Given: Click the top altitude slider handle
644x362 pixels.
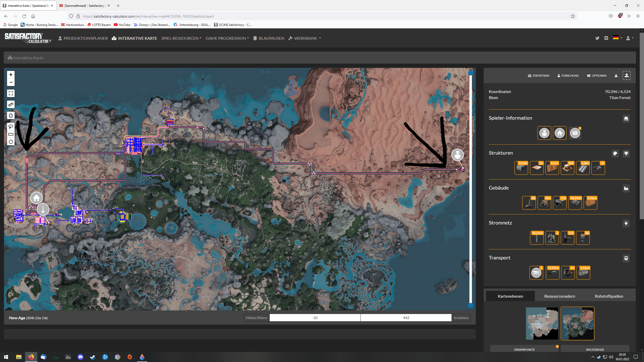Looking at the screenshot, I should click(x=470, y=73).
